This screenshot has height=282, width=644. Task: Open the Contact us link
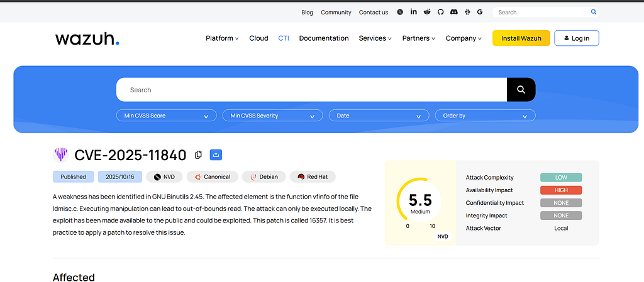374,13
